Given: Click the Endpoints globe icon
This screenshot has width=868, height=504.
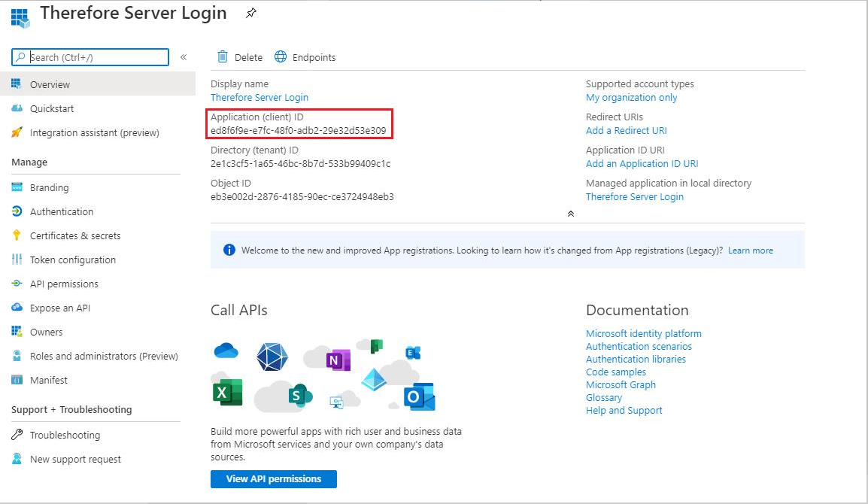Looking at the screenshot, I should click(281, 56).
